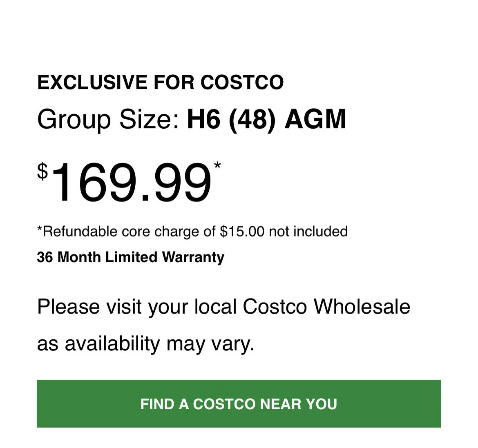Select the H6 group size text
This screenshot has height=448, width=478.
204,120
